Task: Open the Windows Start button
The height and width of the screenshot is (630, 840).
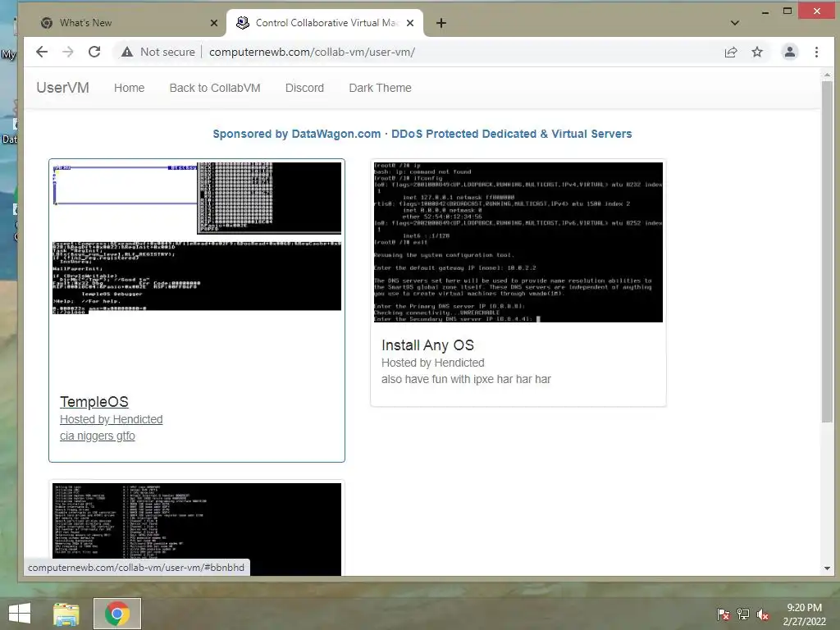Action: pos(20,614)
